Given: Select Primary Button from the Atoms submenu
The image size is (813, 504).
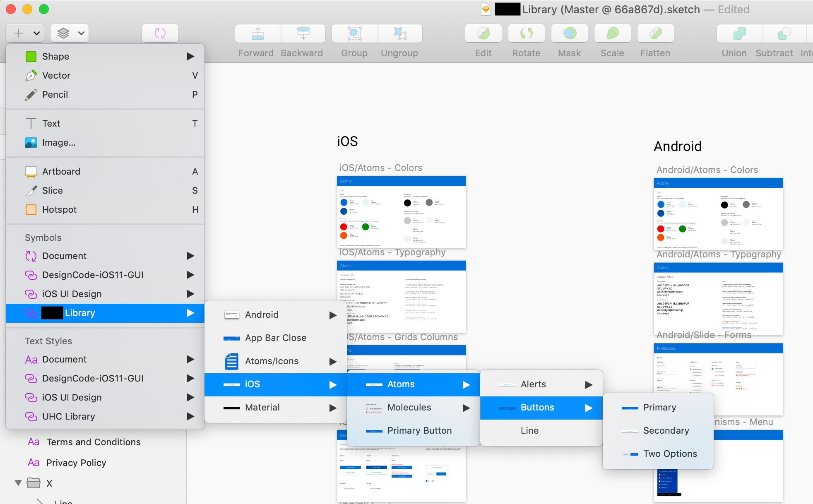Looking at the screenshot, I should 419,430.
